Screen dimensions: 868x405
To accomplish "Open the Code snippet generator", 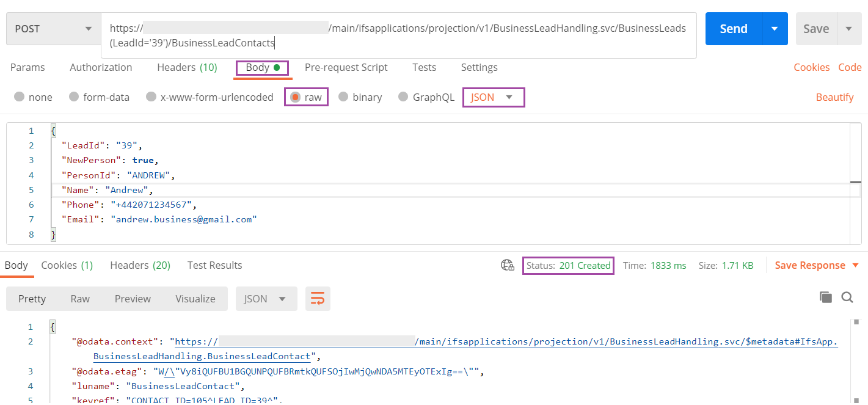I will pyautogui.click(x=850, y=67).
